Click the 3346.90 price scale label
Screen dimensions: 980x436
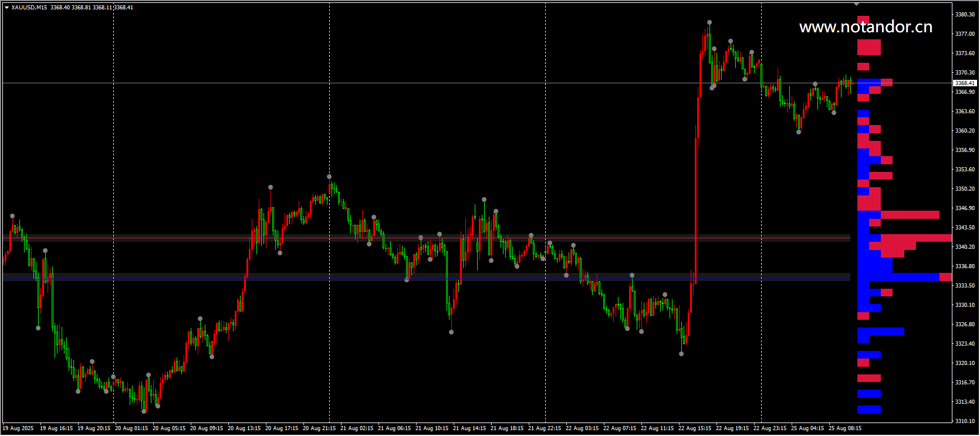pos(965,208)
